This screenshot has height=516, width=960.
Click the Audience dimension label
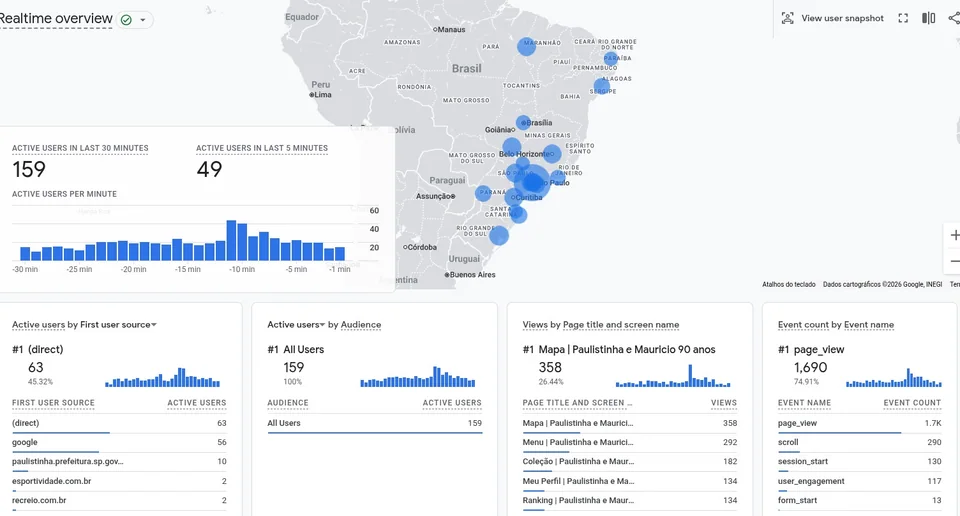pos(361,325)
